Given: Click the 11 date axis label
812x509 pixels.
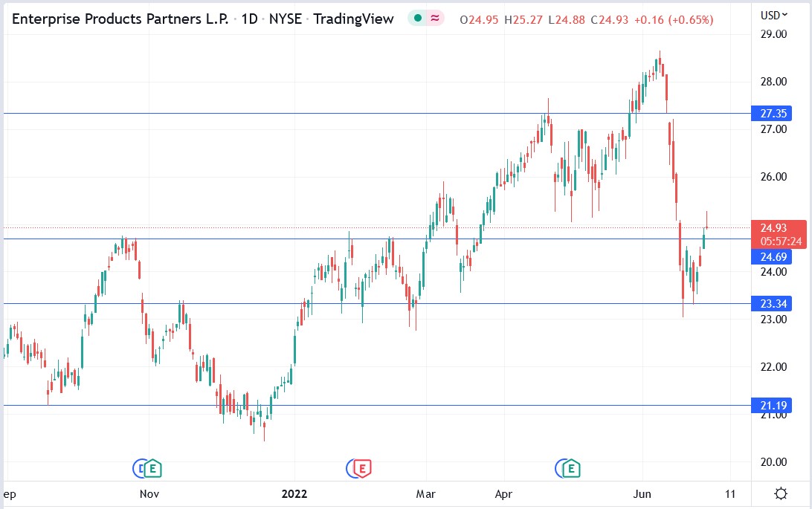Looking at the screenshot, I should pos(729,494).
